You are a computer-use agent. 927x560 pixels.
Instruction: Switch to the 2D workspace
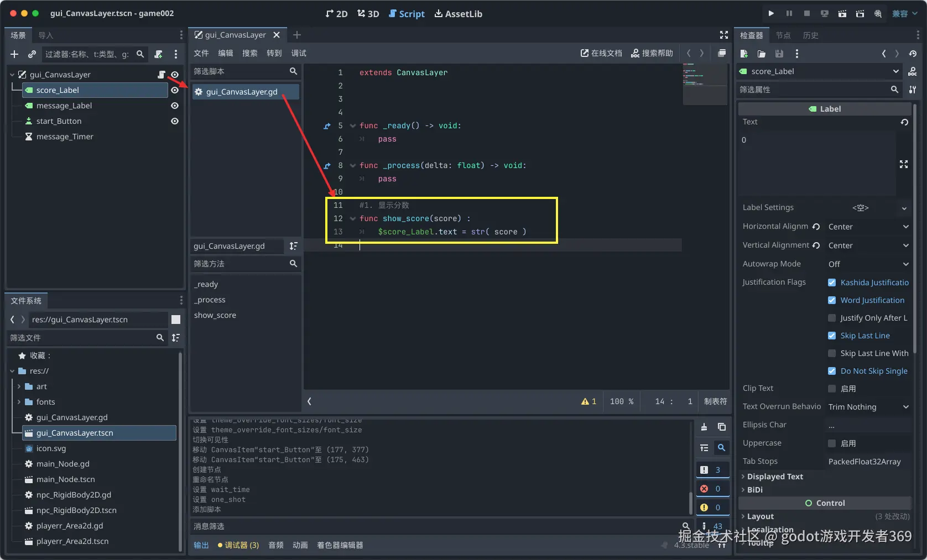pos(336,14)
